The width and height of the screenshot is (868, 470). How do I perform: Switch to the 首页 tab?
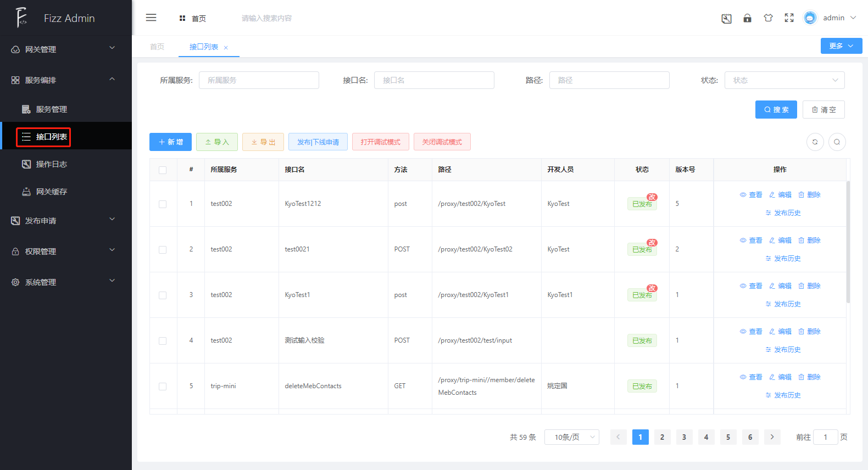157,47
